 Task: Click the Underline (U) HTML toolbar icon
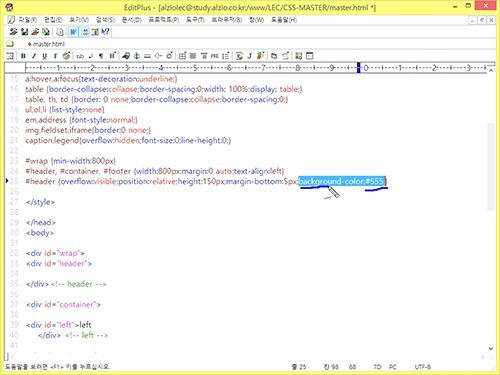[x=44, y=56]
